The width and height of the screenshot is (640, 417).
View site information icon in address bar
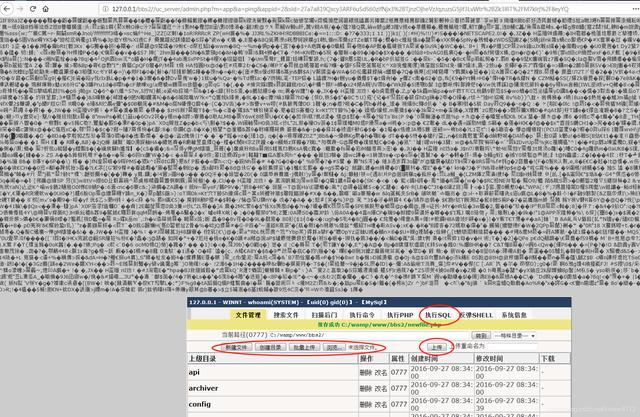(x=106, y=9)
